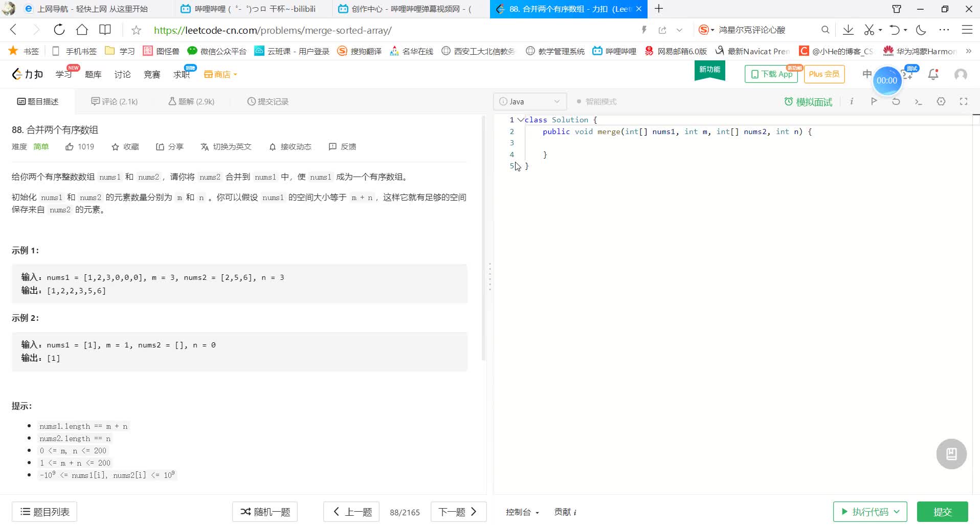Image resolution: width=980 pixels, height=525 pixels.
Task: Reload the browser page
Action: pos(59,30)
